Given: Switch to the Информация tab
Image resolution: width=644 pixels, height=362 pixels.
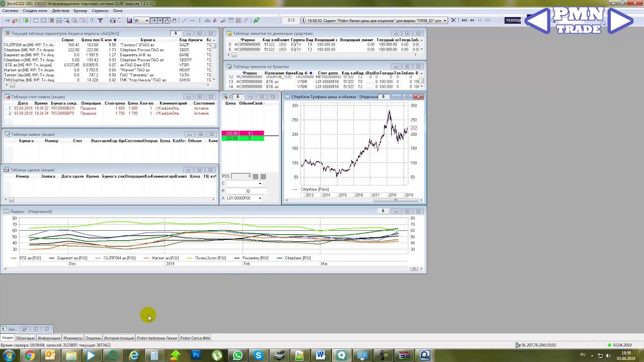Looking at the screenshot, I should pos(49,338).
